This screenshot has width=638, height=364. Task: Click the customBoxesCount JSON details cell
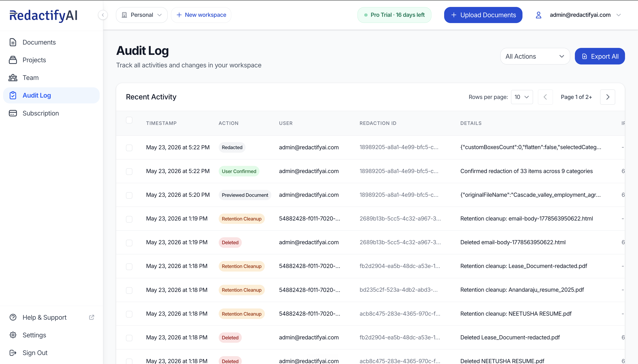[x=531, y=147]
